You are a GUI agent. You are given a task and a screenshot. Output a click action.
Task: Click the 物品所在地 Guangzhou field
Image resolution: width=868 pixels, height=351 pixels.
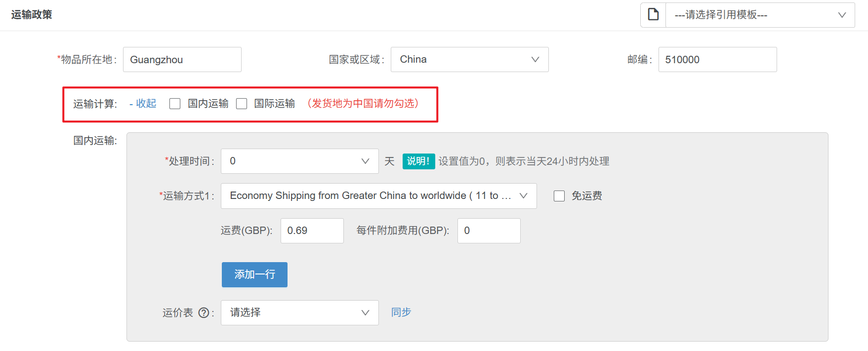coord(182,60)
